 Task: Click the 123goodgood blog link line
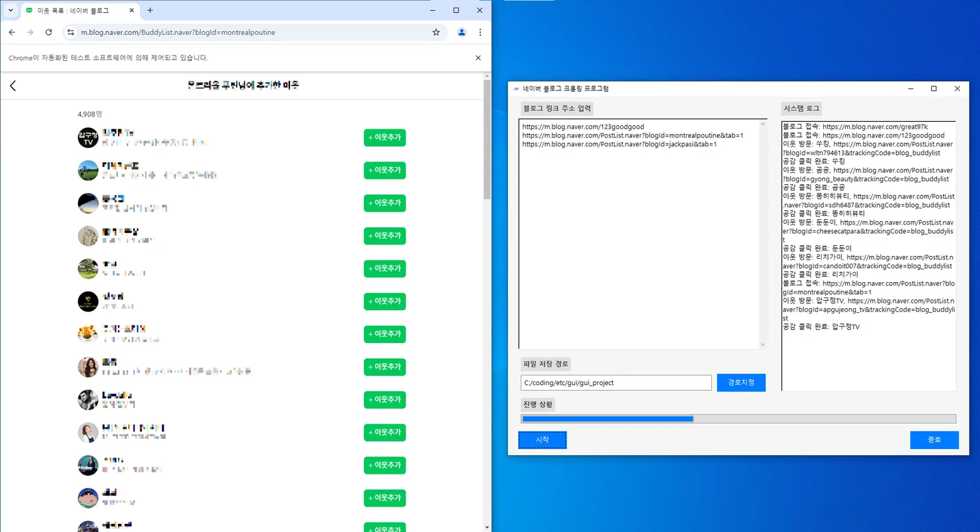[583, 127]
